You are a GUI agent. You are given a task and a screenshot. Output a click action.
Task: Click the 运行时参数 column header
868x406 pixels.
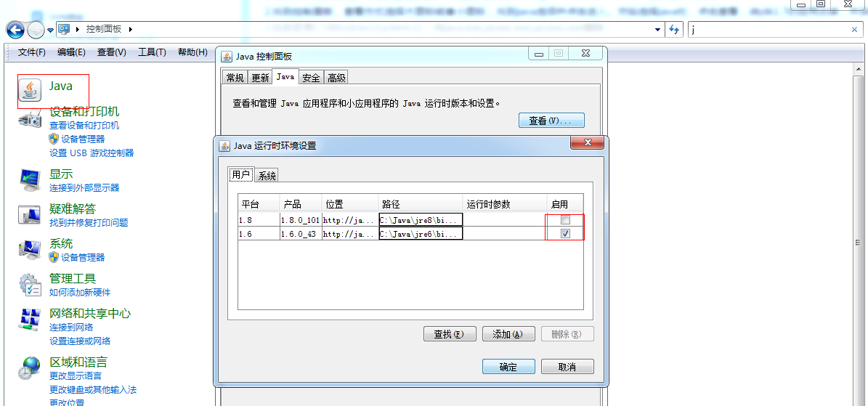coord(505,203)
